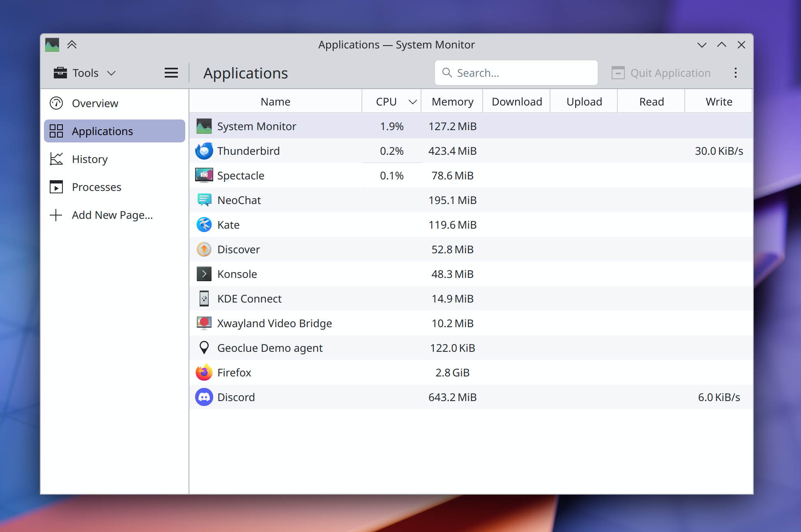Sort by the Write column header
This screenshot has height=532, width=801.
[718, 102]
